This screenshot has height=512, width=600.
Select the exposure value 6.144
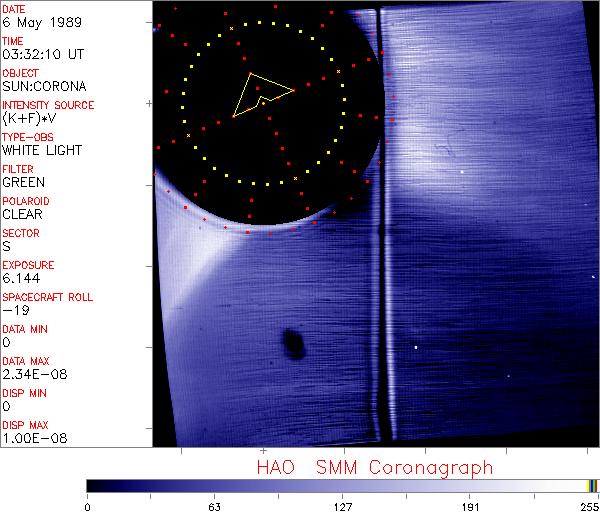coord(21,278)
